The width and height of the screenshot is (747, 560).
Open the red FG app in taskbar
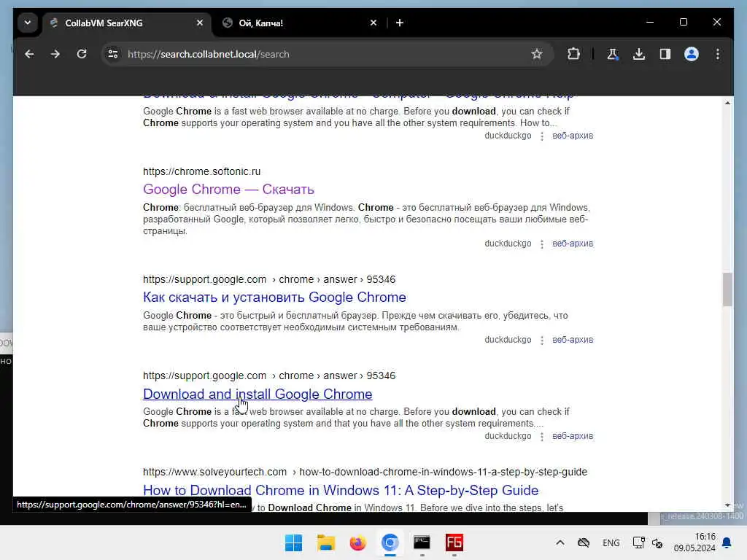pyautogui.click(x=454, y=542)
